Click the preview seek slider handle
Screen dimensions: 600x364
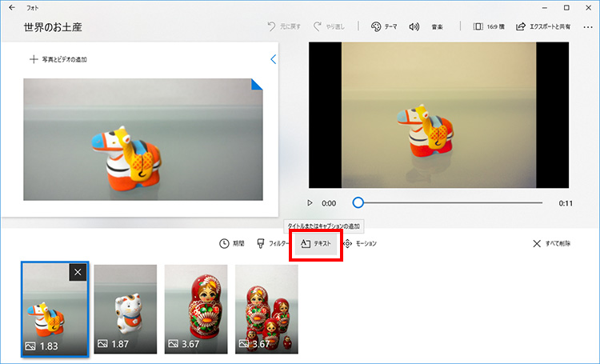pos(358,203)
